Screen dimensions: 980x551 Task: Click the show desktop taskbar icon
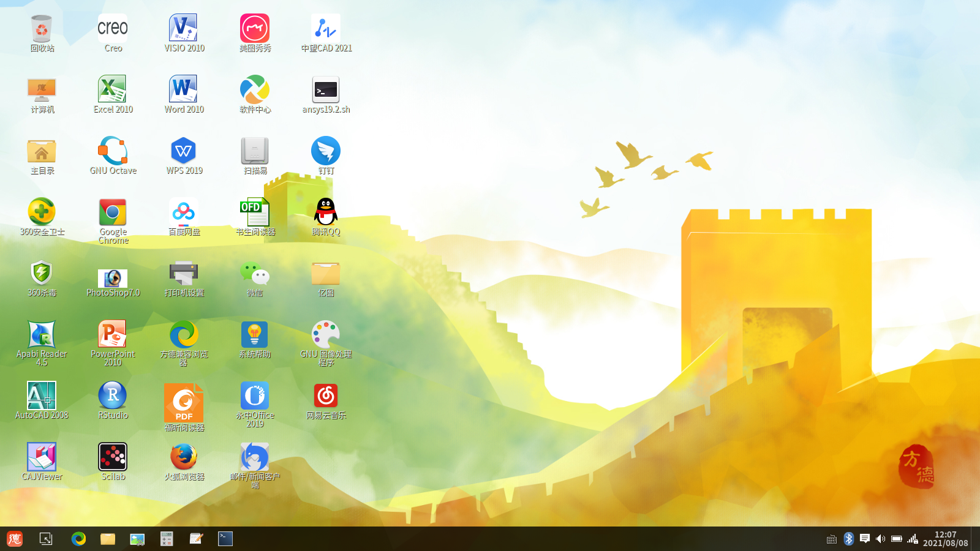tap(46, 539)
